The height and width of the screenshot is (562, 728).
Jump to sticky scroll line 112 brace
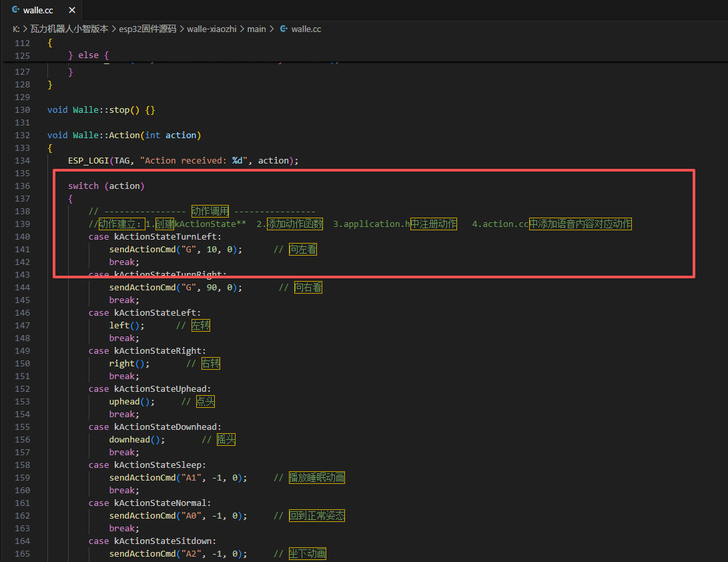(49, 43)
